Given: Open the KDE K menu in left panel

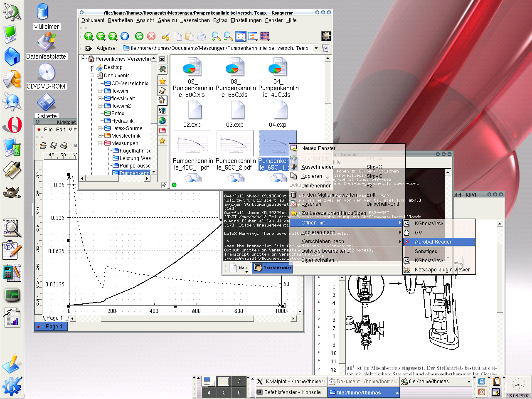Looking at the screenshot, I should coord(12,387).
